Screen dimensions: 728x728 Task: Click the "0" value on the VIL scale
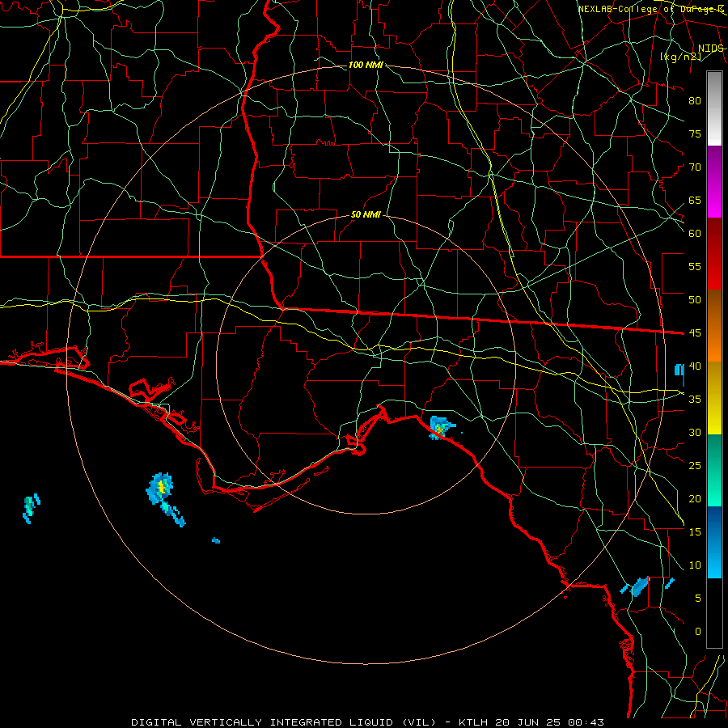coord(698,632)
